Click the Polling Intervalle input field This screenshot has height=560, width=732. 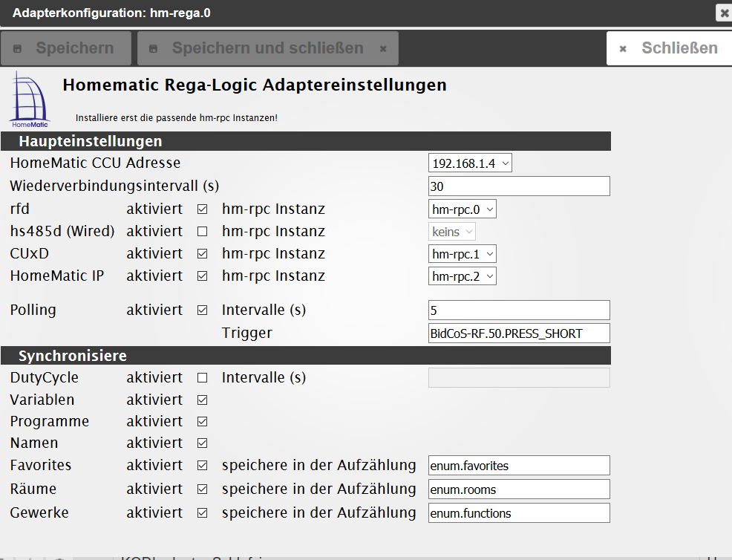coord(519,310)
